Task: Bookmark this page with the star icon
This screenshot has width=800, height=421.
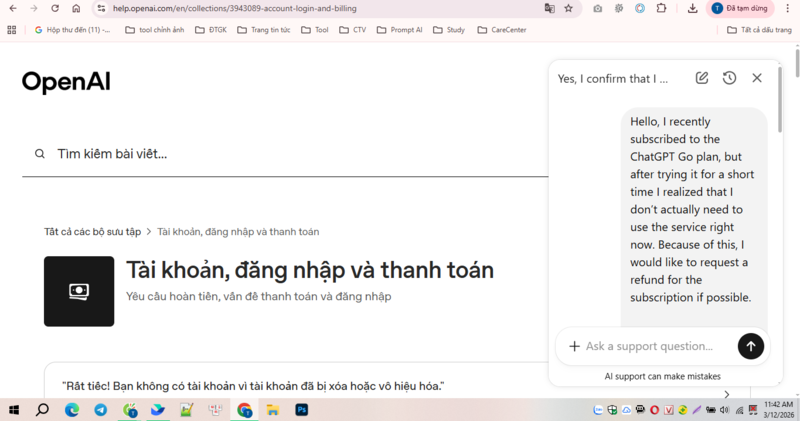Action: coord(568,8)
